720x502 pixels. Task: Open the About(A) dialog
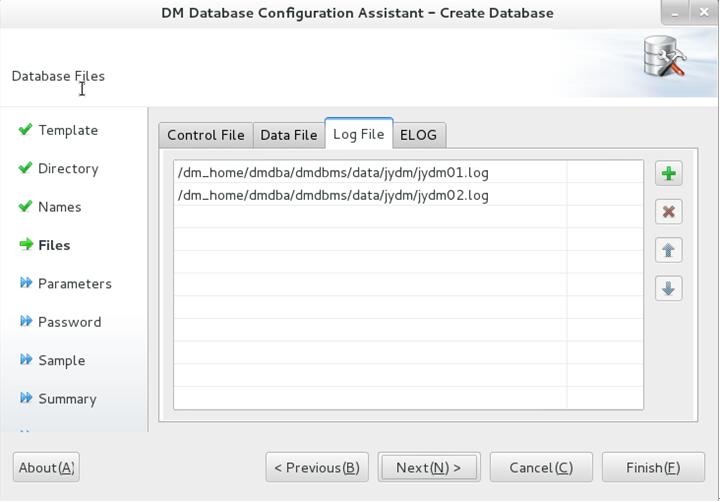click(46, 468)
